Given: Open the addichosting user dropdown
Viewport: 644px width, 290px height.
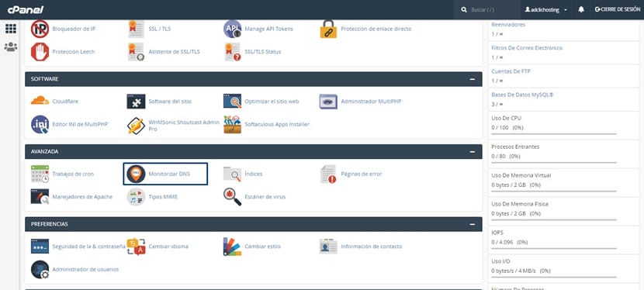Looking at the screenshot, I should [x=545, y=10].
